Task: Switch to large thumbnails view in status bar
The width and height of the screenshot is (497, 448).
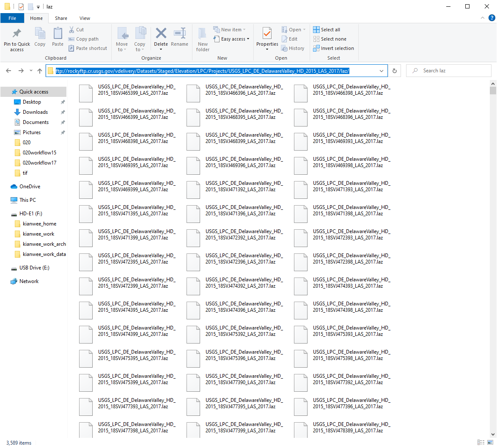Action: [x=490, y=443]
